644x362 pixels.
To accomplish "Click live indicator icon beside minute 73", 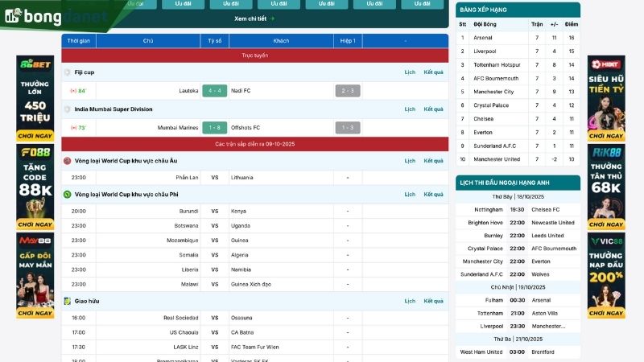I will pos(73,128).
